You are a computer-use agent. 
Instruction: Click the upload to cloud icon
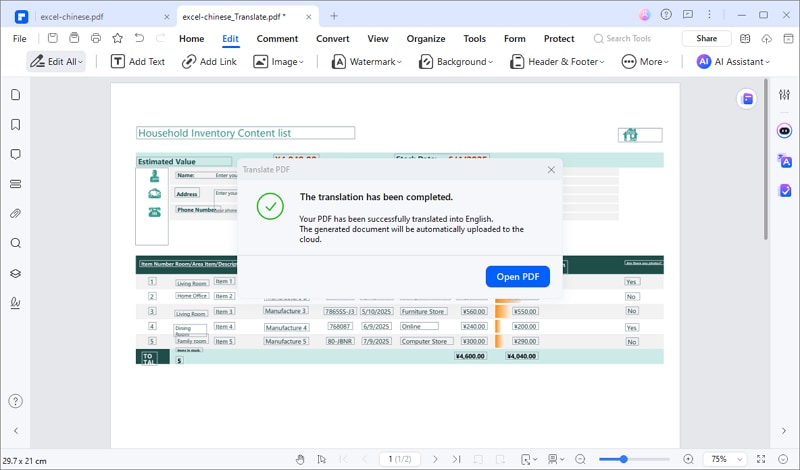click(766, 38)
